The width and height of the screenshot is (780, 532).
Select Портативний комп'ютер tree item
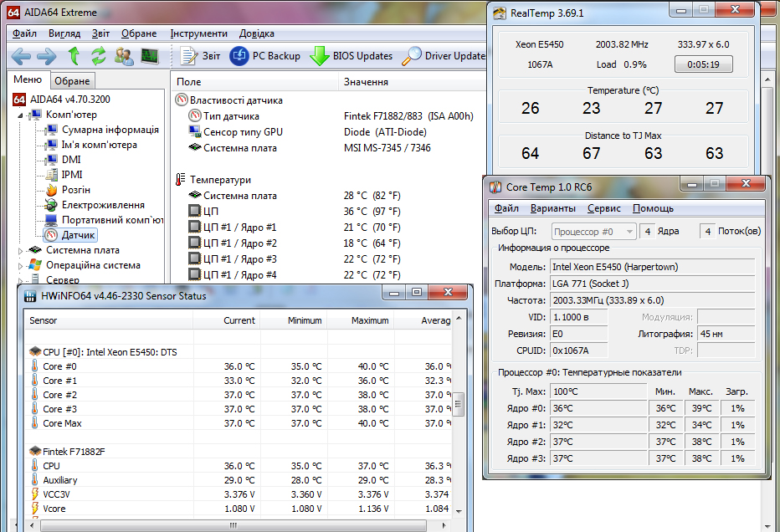(x=104, y=220)
